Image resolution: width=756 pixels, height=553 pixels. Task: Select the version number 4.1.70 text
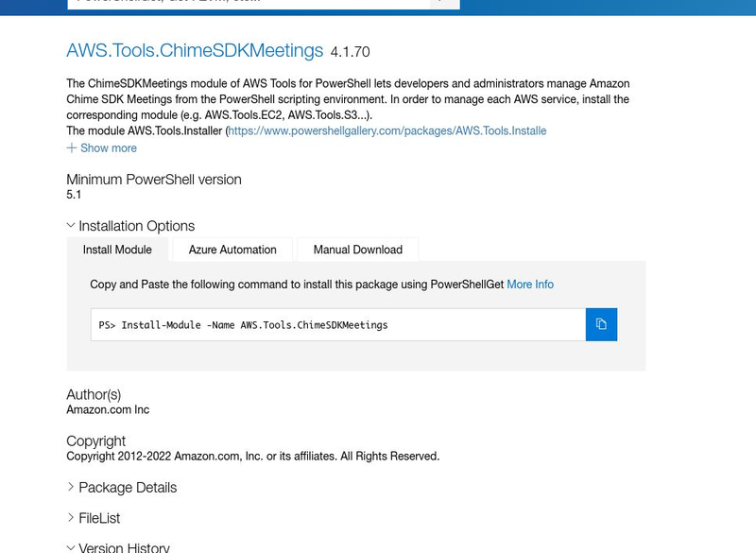tap(350, 52)
